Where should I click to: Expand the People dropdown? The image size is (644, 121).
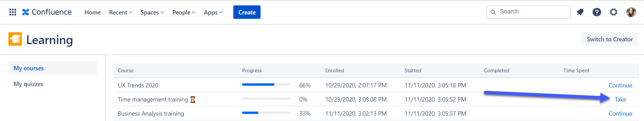(184, 12)
